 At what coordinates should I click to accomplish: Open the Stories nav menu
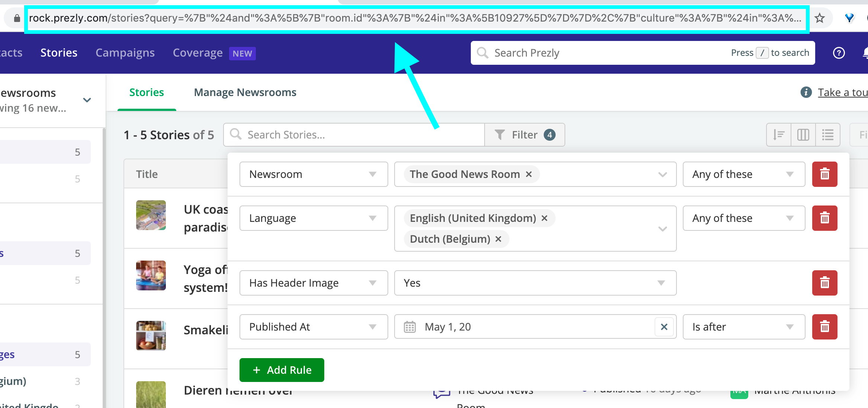tap(59, 53)
